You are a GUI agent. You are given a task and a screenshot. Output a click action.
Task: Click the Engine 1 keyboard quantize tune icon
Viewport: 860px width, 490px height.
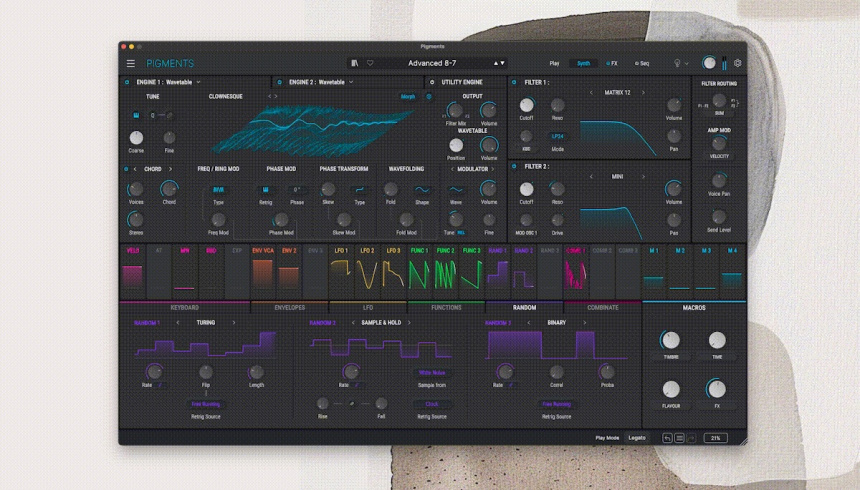pyautogui.click(x=136, y=115)
